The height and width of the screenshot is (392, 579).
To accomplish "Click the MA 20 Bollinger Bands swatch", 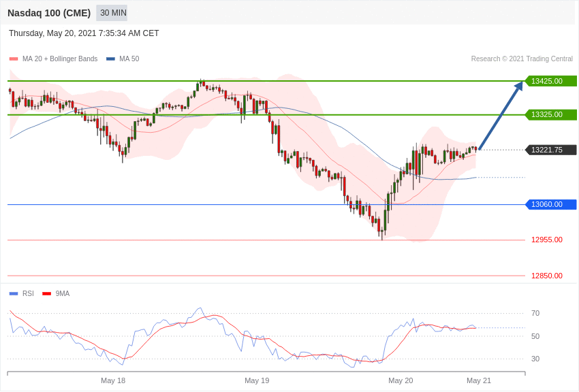I will point(14,59).
